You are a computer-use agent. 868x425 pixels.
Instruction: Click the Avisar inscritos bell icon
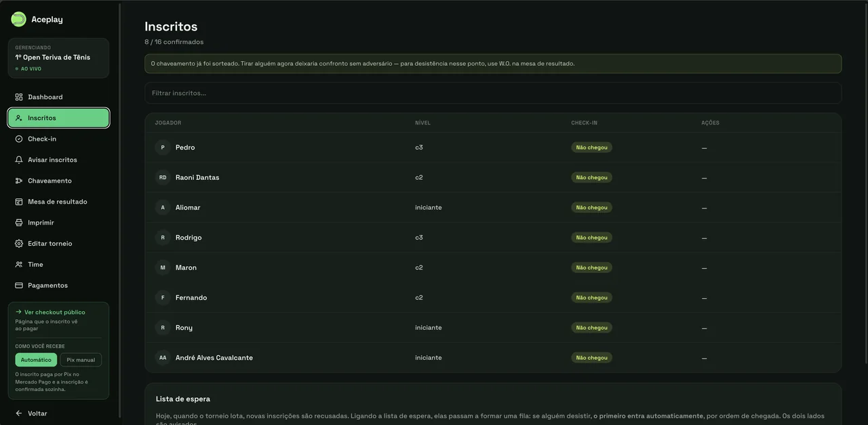19,160
